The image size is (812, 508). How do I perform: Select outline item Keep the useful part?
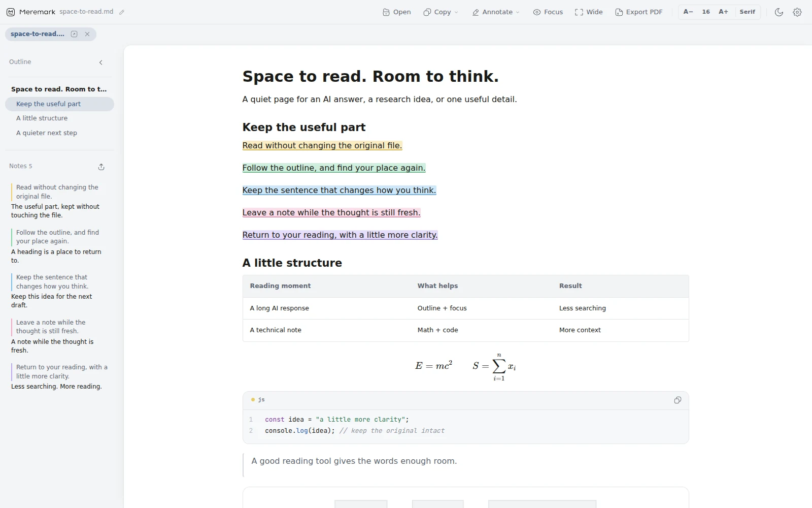(x=59, y=104)
